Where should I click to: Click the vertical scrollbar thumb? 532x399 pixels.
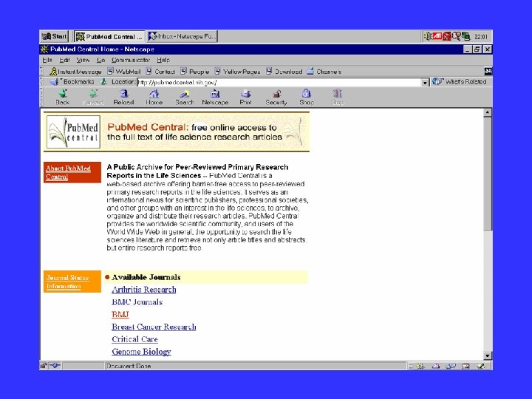488,174
